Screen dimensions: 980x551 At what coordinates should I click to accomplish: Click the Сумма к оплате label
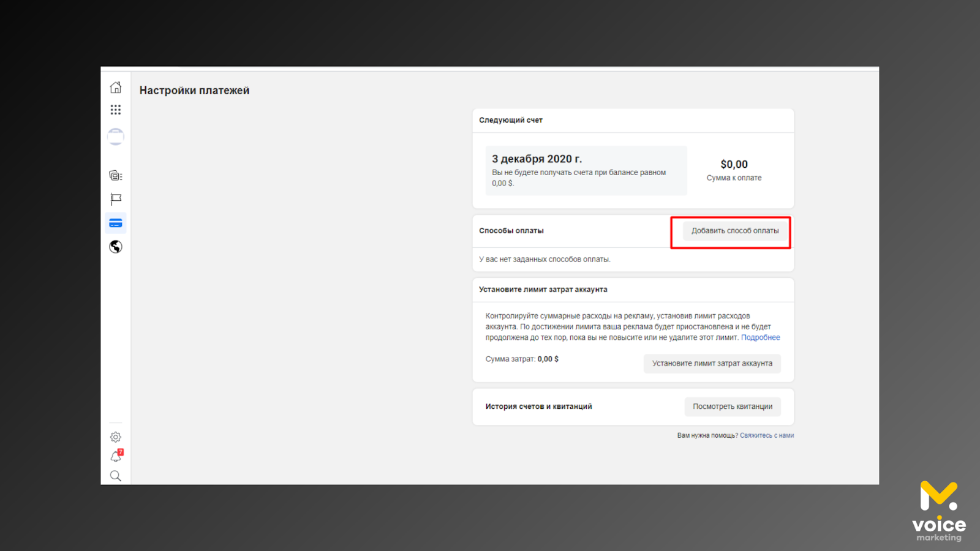(734, 178)
